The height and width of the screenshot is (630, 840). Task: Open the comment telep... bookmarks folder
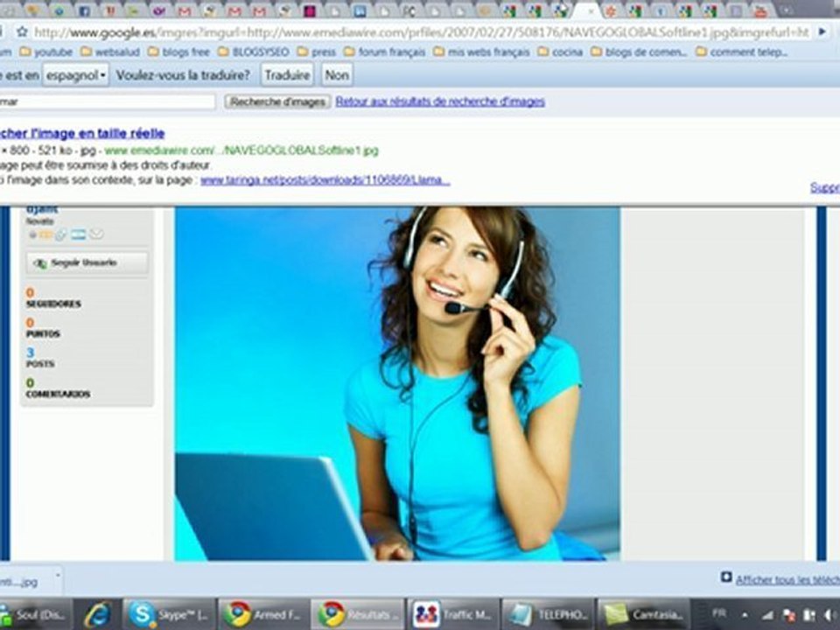pyautogui.click(x=741, y=52)
